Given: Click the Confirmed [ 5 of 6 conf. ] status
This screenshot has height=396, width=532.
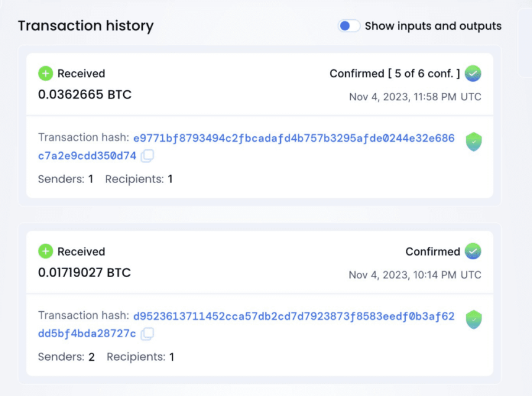Looking at the screenshot, I should pyautogui.click(x=395, y=74).
